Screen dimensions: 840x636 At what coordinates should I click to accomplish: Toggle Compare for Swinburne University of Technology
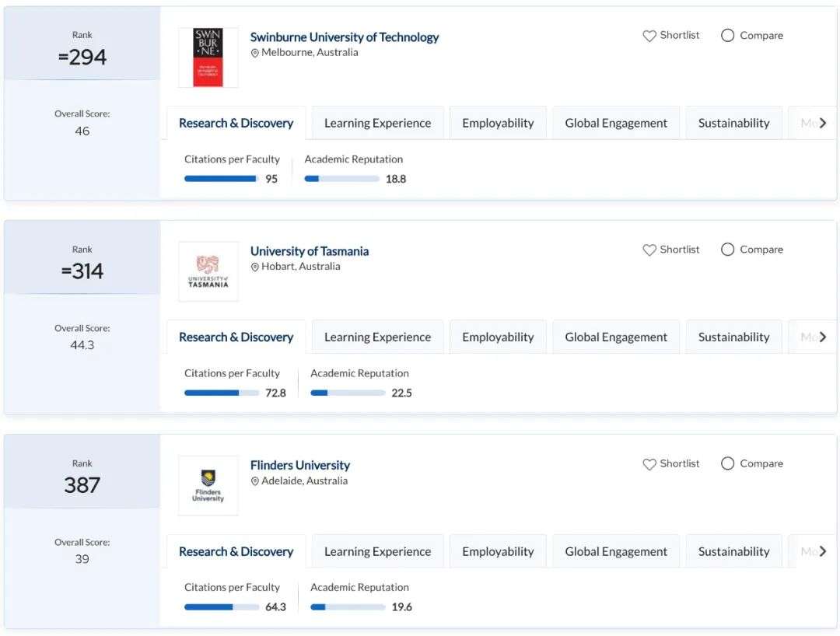click(x=728, y=36)
